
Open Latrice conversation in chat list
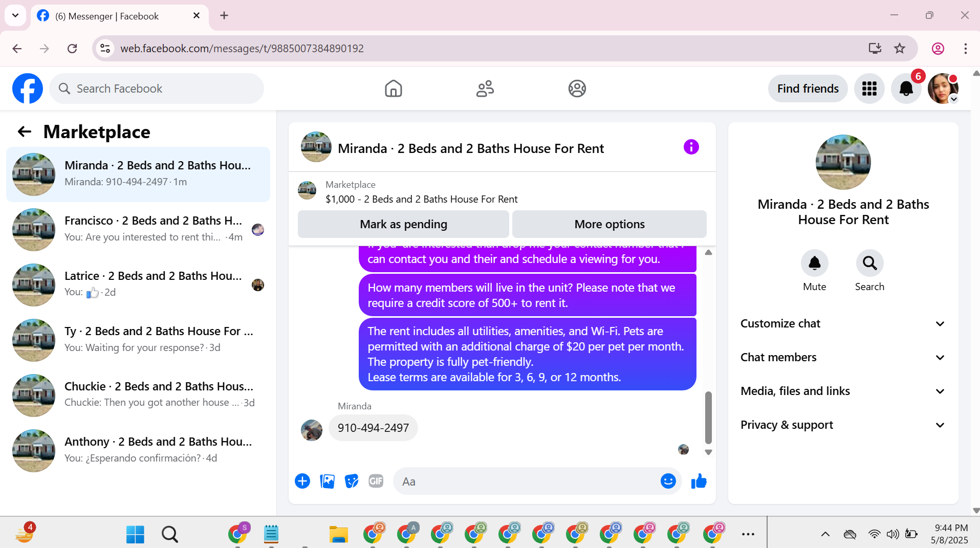point(138,285)
